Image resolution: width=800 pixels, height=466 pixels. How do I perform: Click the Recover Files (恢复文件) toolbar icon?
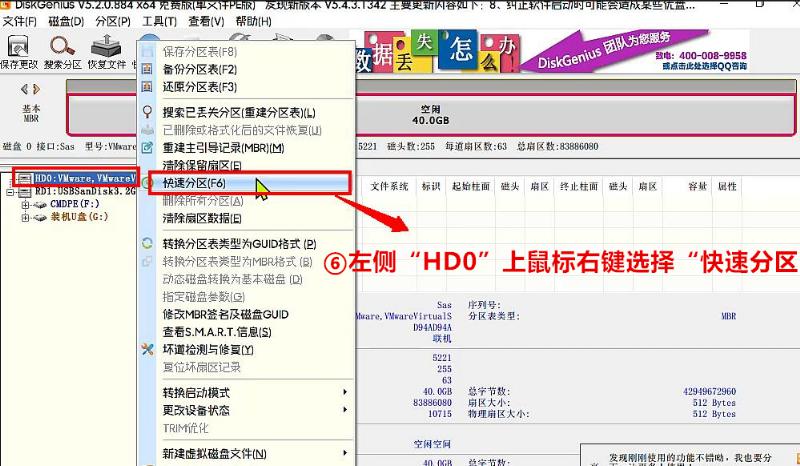pyautogui.click(x=104, y=47)
